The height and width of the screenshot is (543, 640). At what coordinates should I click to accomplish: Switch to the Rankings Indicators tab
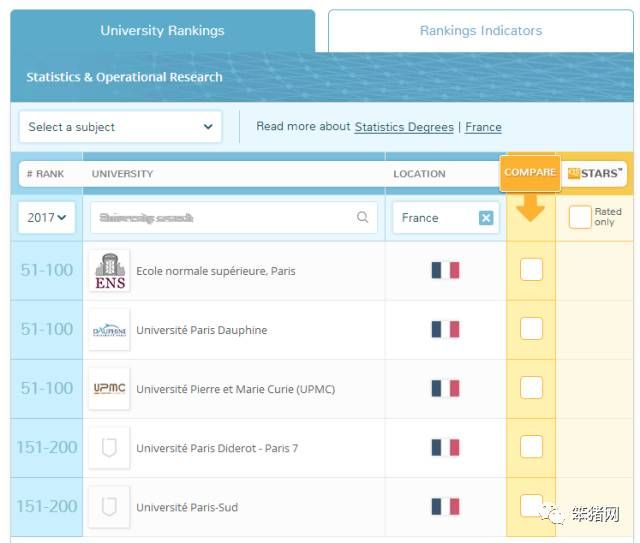pos(480,31)
